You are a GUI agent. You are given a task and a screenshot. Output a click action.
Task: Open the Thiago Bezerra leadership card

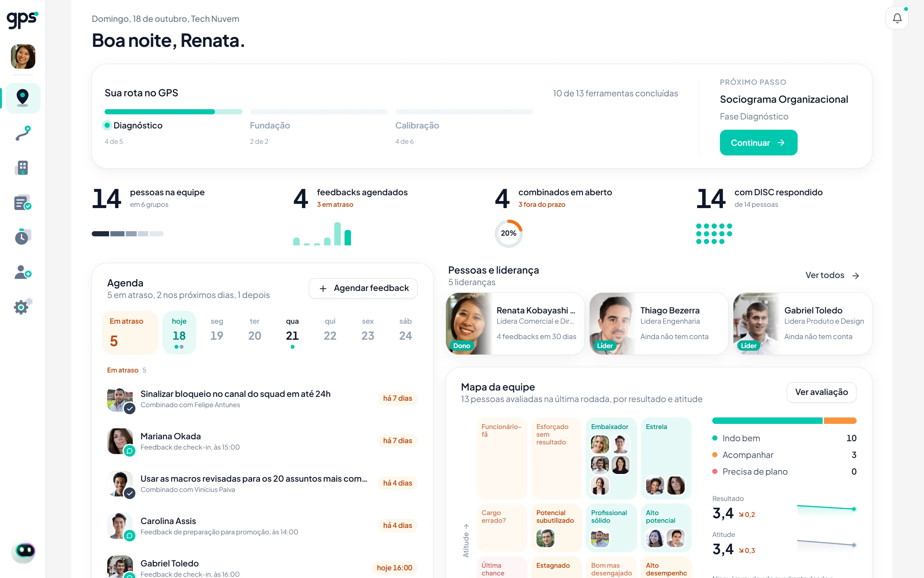click(x=659, y=324)
